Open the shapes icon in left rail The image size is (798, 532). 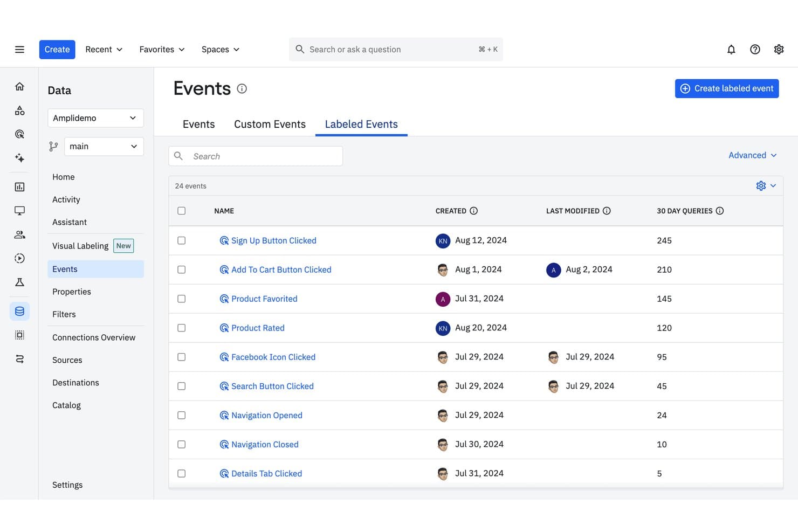19,110
